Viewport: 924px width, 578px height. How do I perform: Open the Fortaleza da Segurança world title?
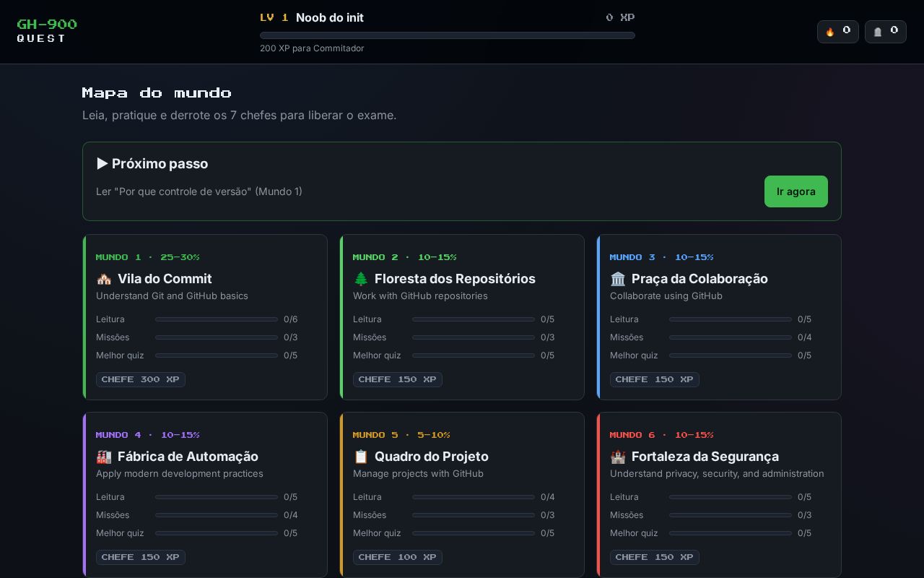pos(705,457)
